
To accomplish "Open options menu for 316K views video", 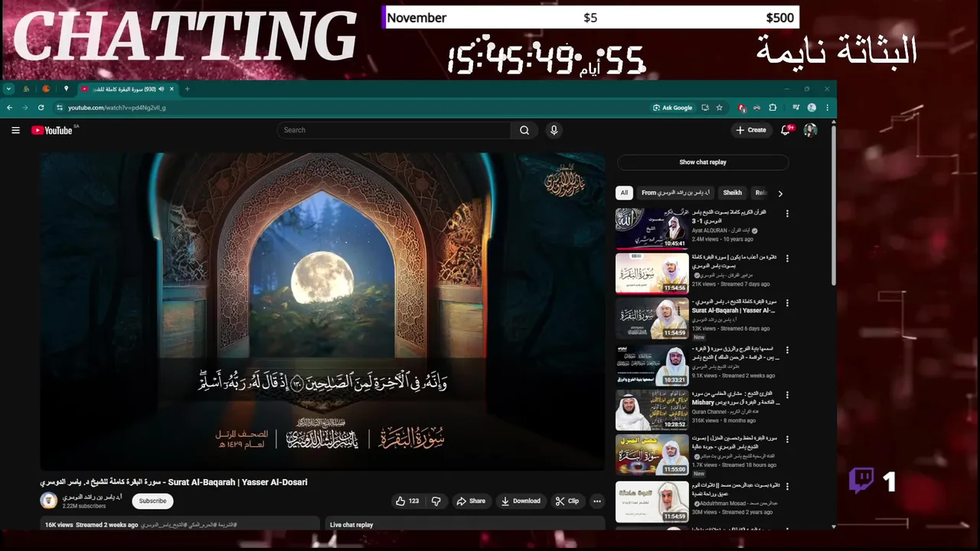I will click(x=787, y=394).
